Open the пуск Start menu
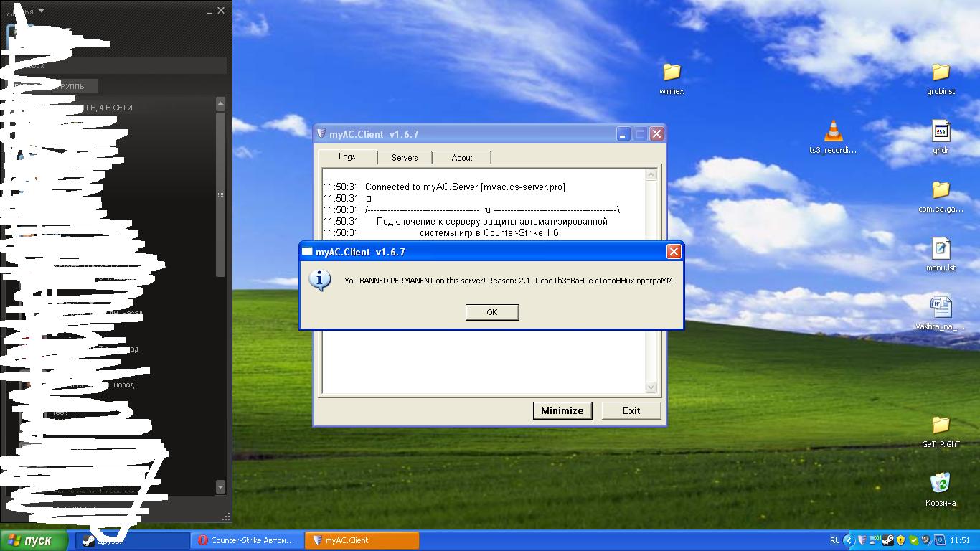The width and height of the screenshot is (980, 551). [34, 540]
